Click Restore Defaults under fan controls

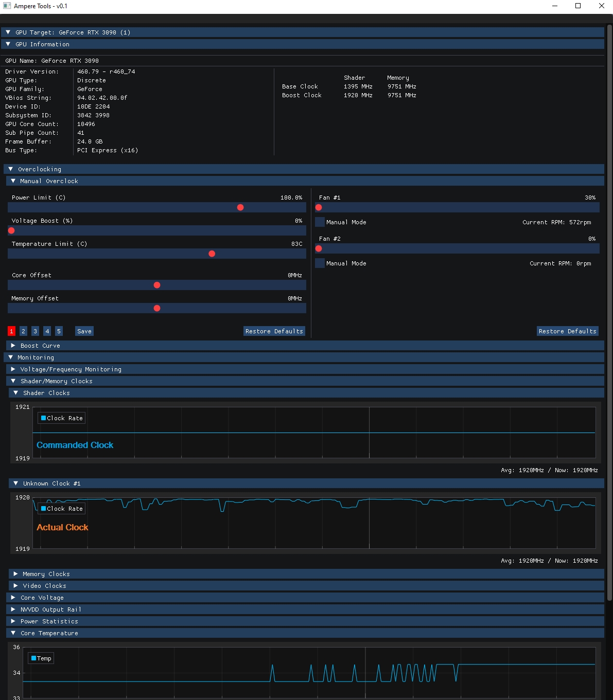pos(567,331)
